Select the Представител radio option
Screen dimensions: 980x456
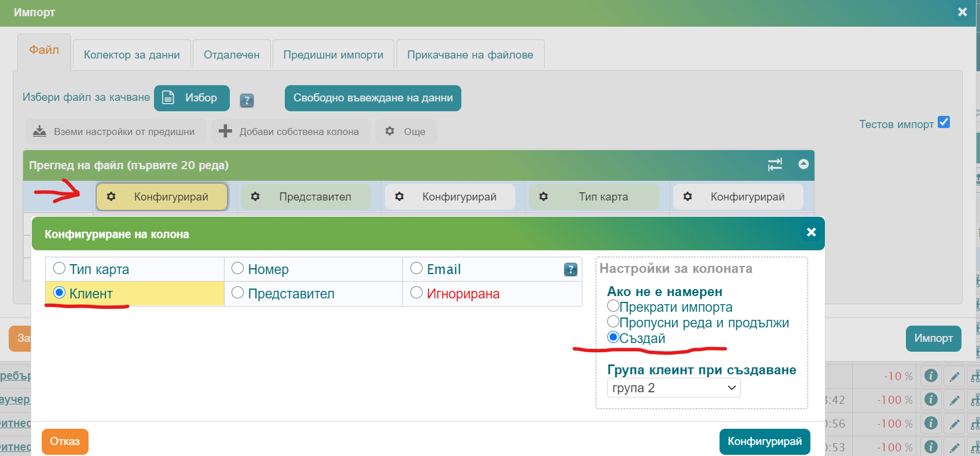tap(237, 293)
